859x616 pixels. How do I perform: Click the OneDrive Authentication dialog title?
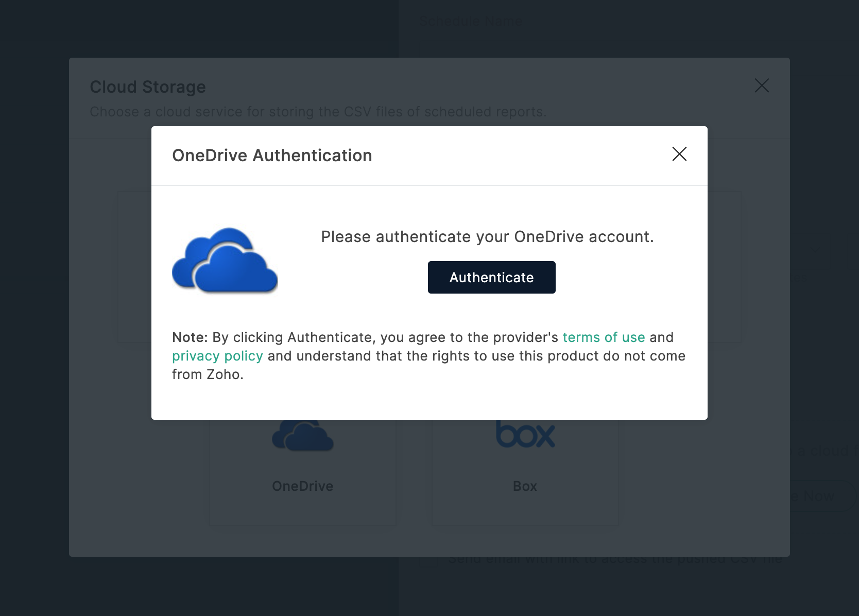(272, 156)
